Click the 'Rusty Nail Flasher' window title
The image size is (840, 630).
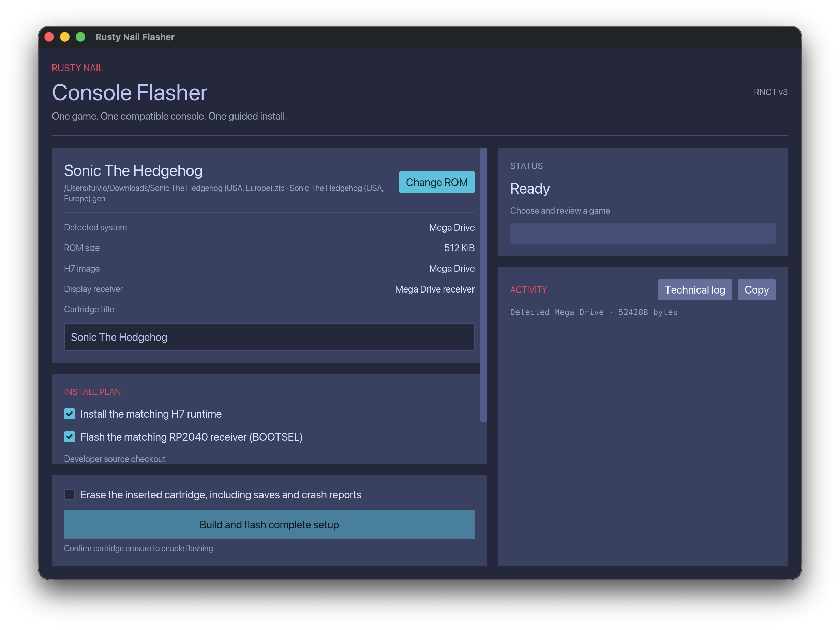click(x=135, y=37)
